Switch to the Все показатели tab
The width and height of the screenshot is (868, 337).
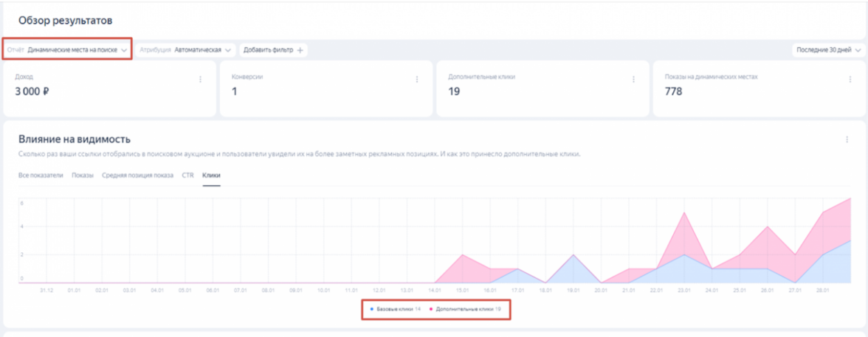(41, 176)
